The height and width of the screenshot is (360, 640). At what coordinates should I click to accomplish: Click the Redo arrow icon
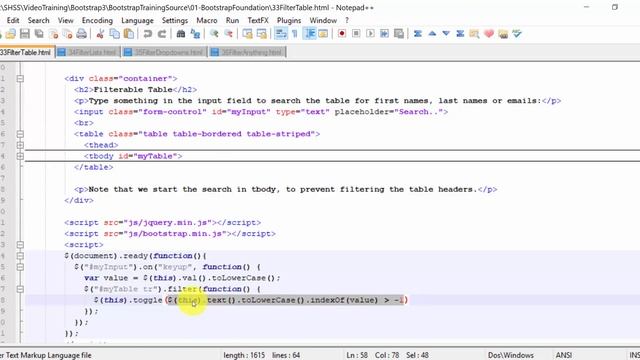[162, 34]
